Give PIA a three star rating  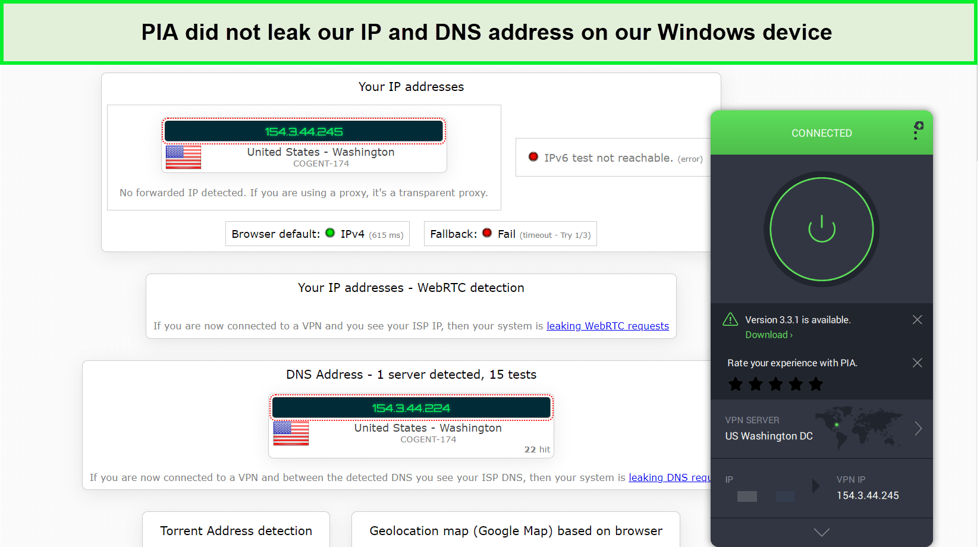(x=775, y=384)
